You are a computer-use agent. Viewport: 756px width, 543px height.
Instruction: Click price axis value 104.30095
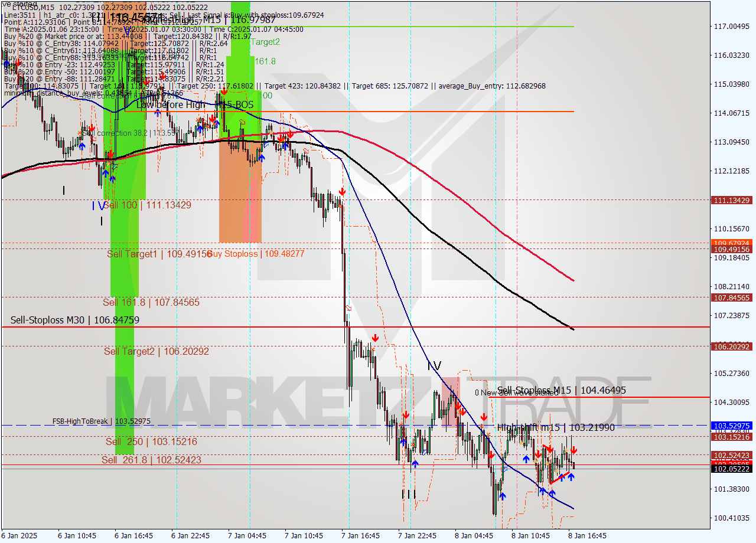point(731,403)
